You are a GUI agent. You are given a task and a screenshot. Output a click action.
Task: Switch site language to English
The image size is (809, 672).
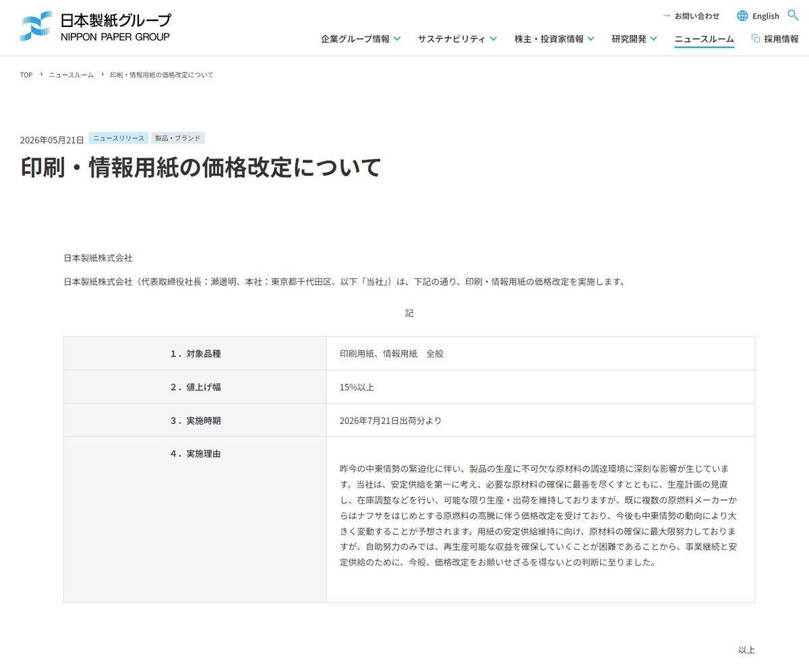[x=766, y=16]
